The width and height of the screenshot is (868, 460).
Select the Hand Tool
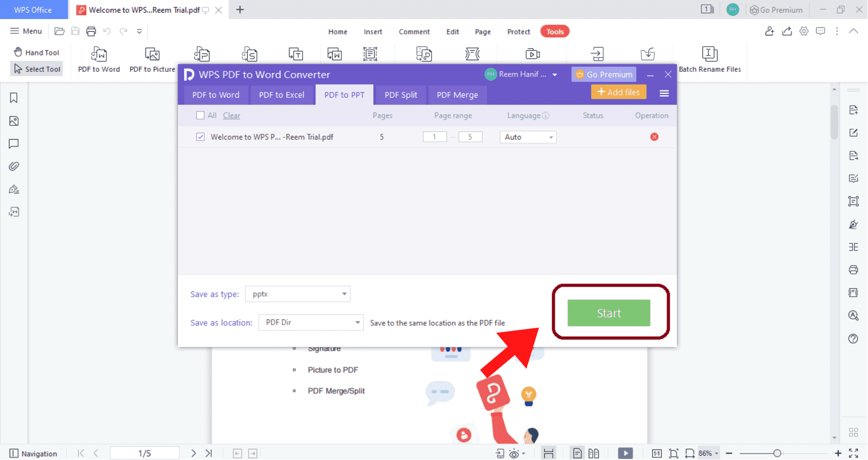coord(36,52)
